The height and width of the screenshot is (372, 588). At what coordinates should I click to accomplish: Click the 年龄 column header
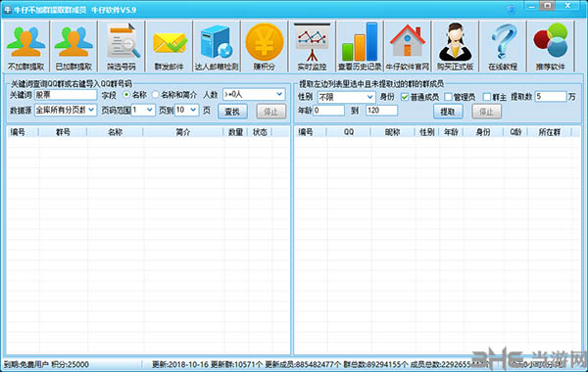point(451,132)
